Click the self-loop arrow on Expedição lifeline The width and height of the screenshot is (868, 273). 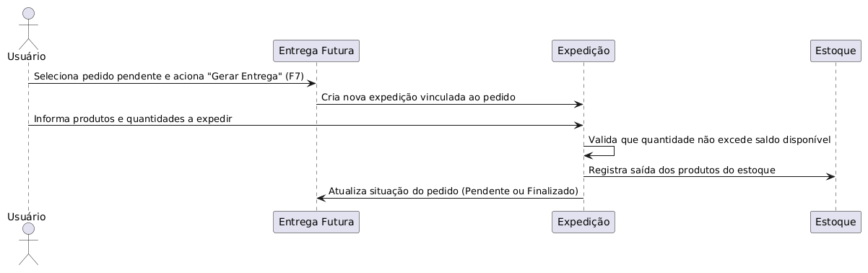(599, 151)
